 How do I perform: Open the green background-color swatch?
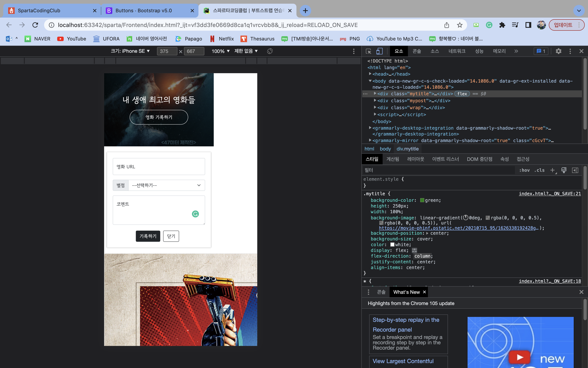[422, 200]
